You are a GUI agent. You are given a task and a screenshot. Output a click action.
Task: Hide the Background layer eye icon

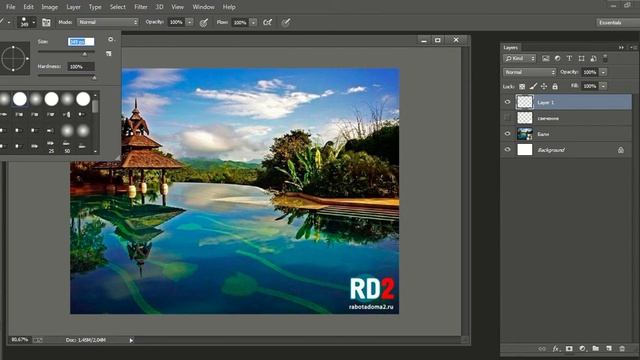[507, 150]
